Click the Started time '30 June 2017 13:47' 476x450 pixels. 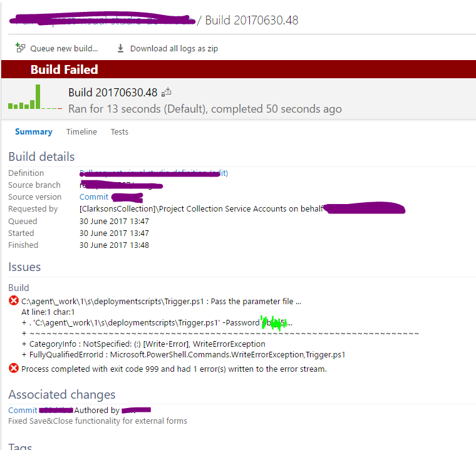coord(114,233)
